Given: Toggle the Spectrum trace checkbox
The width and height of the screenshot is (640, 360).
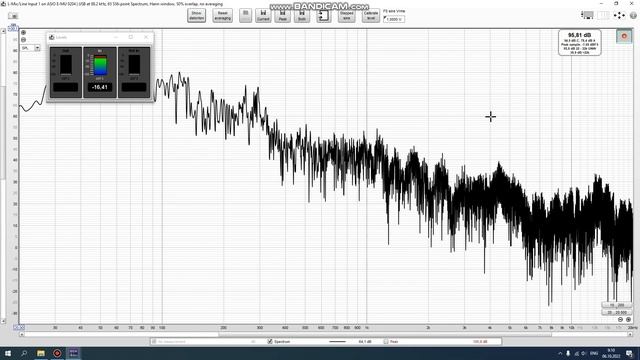Looking at the screenshot, I should click(x=270, y=341).
